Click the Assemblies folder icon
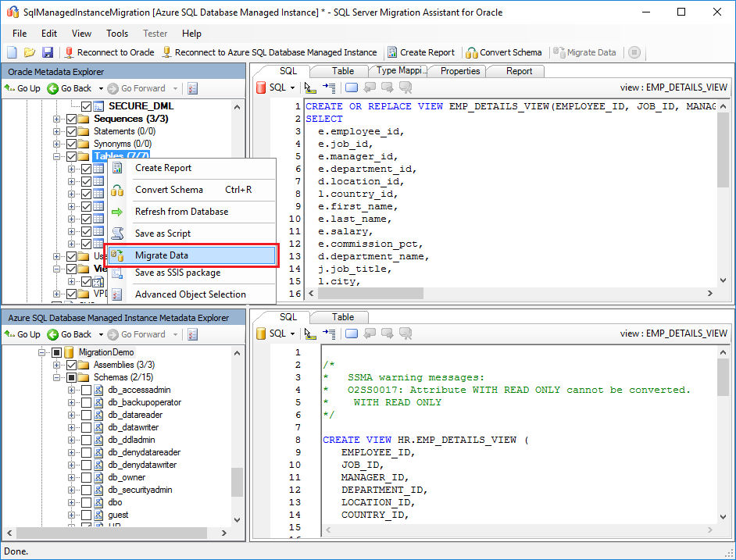736x560 pixels. (x=84, y=365)
